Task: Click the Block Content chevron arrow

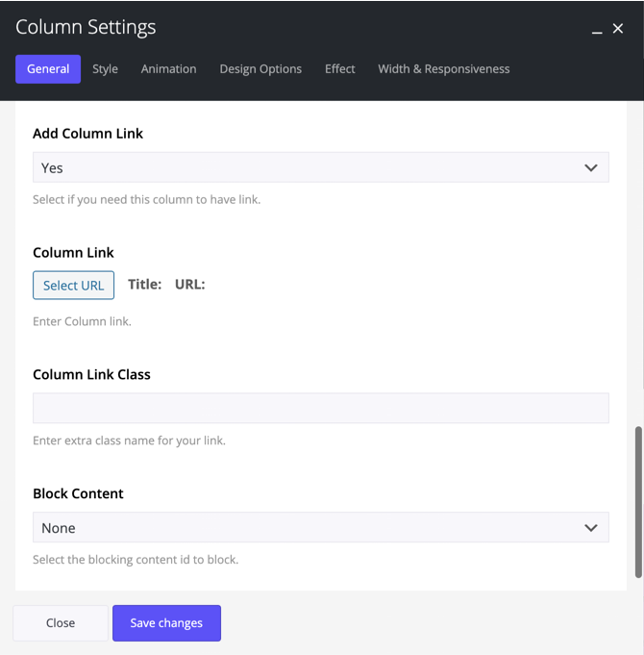Action: coord(590,528)
